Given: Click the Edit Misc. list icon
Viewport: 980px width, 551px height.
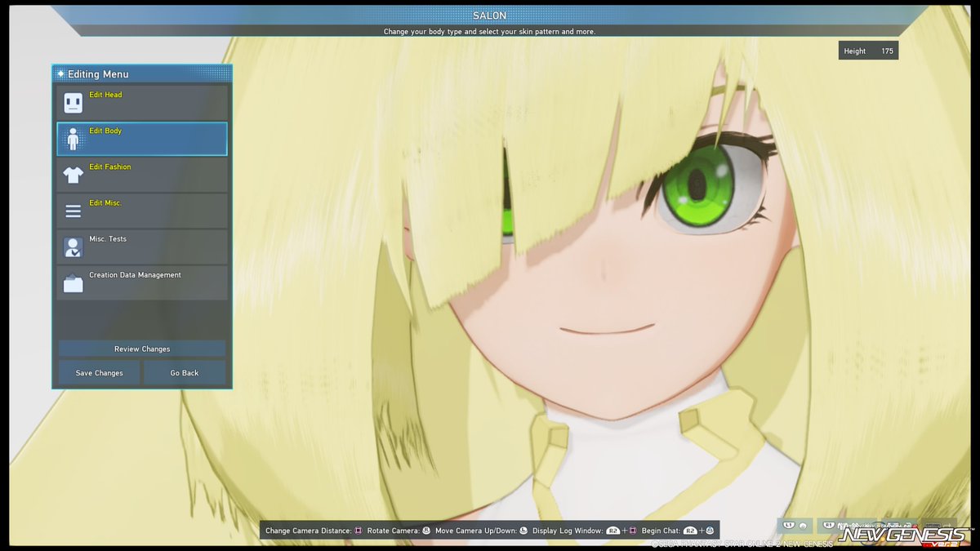Looking at the screenshot, I should coord(73,210).
